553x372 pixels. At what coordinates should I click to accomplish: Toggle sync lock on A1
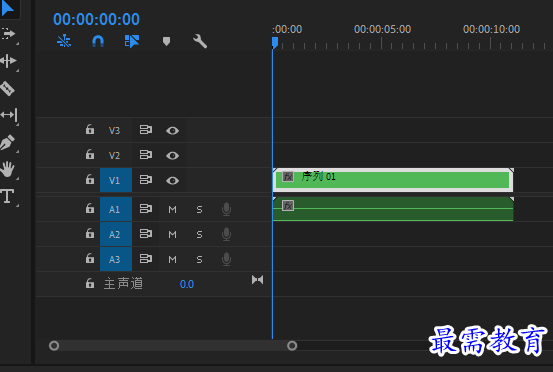[x=145, y=209]
